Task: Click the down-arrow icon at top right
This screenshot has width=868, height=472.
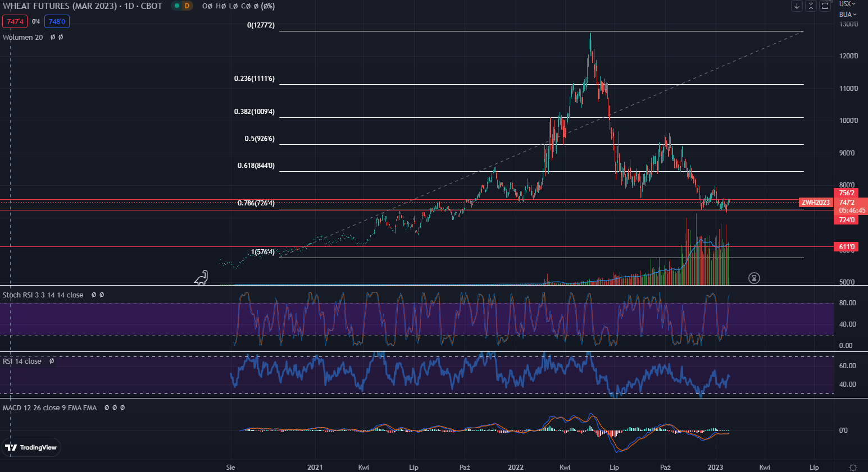Action: click(797, 6)
